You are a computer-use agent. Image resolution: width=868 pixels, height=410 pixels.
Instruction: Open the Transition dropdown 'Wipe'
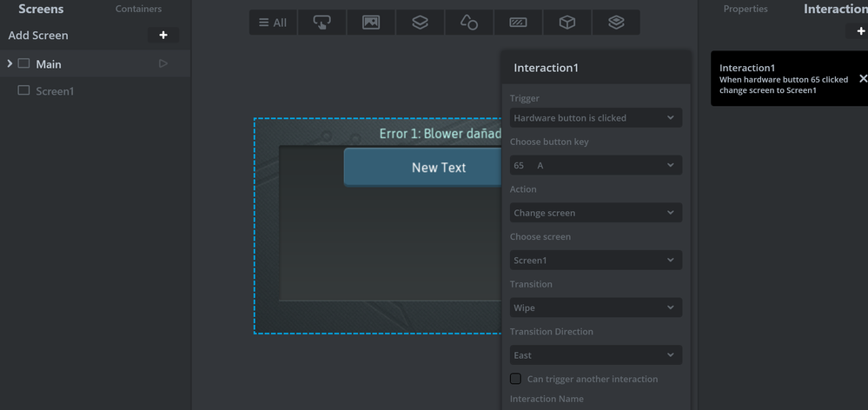pyautogui.click(x=596, y=307)
